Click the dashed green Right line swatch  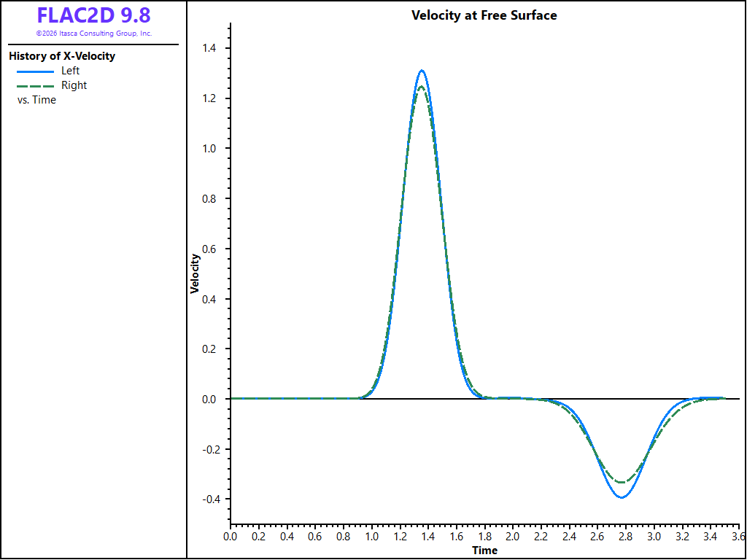tap(35, 86)
